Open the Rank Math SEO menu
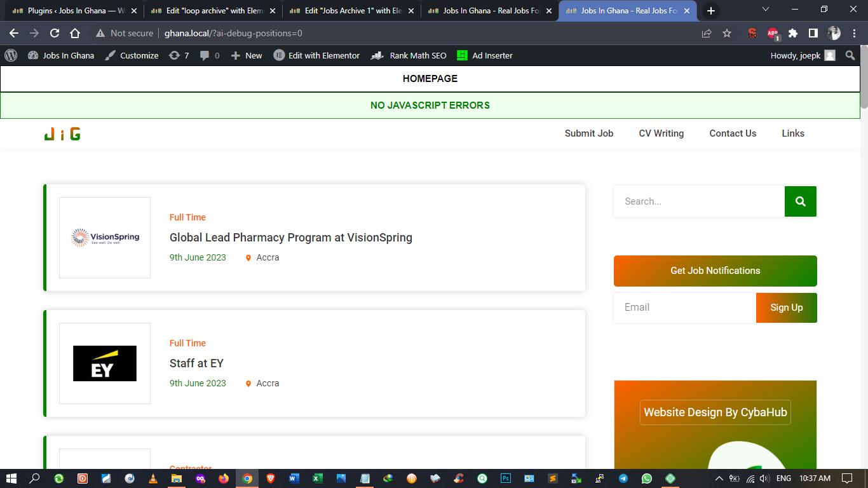 click(409, 55)
